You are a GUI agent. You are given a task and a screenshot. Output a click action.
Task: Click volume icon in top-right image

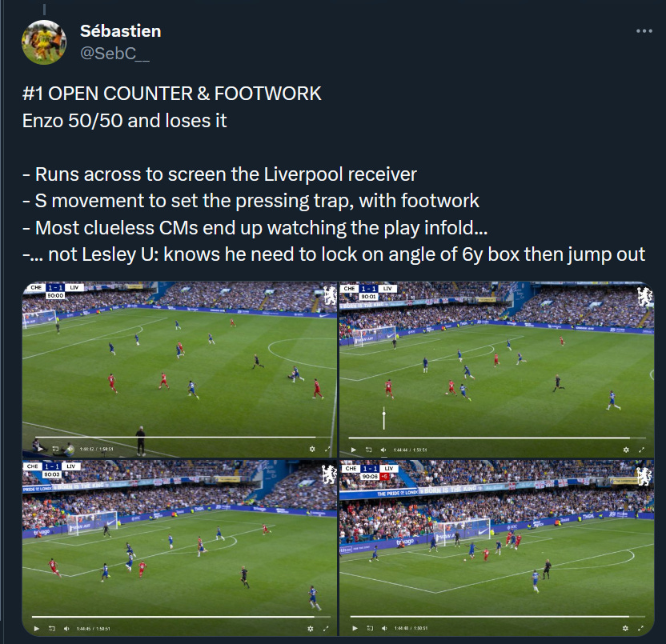point(383,450)
